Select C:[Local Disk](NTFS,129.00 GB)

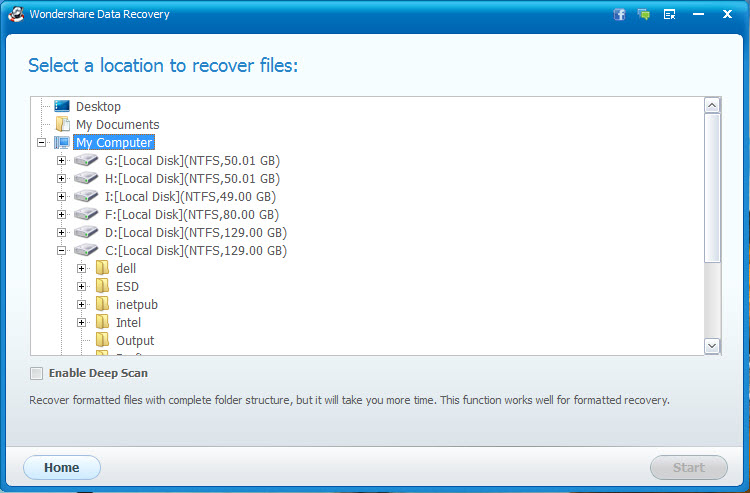pos(196,250)
